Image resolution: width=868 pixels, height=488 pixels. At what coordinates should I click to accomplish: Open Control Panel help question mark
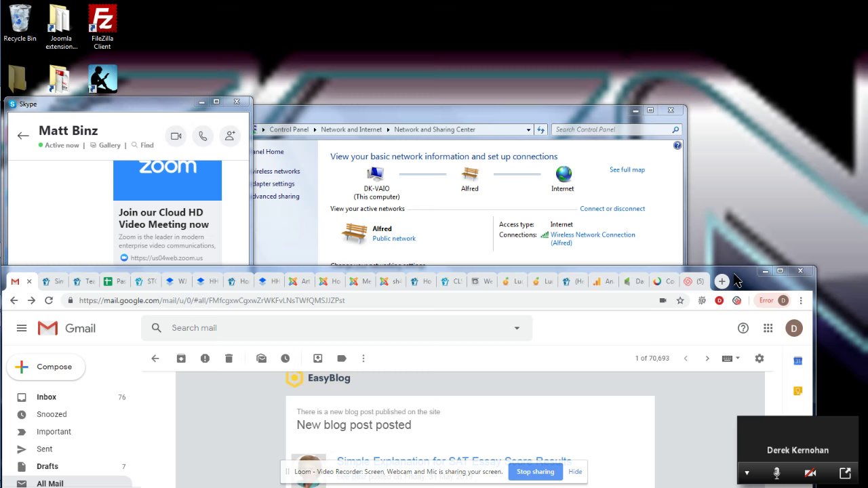tap(677, 145)
